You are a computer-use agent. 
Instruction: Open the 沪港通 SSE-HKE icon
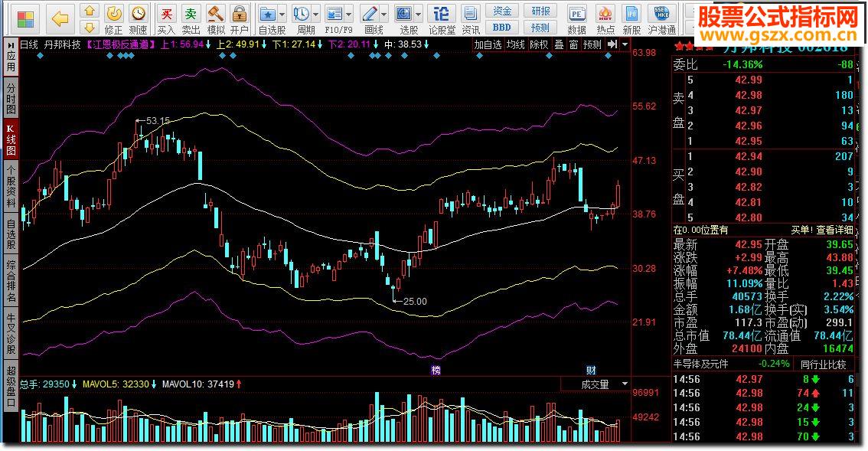coord(661,19)
